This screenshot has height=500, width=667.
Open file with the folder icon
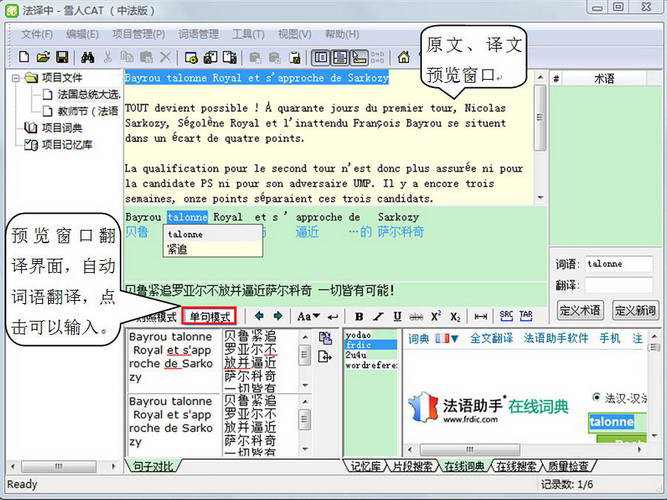point(43,57)
